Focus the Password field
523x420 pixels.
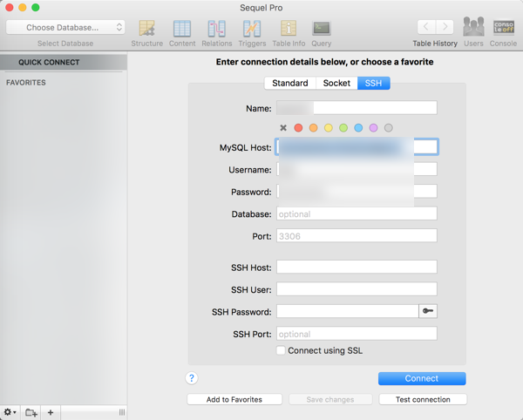coord(357,192)
